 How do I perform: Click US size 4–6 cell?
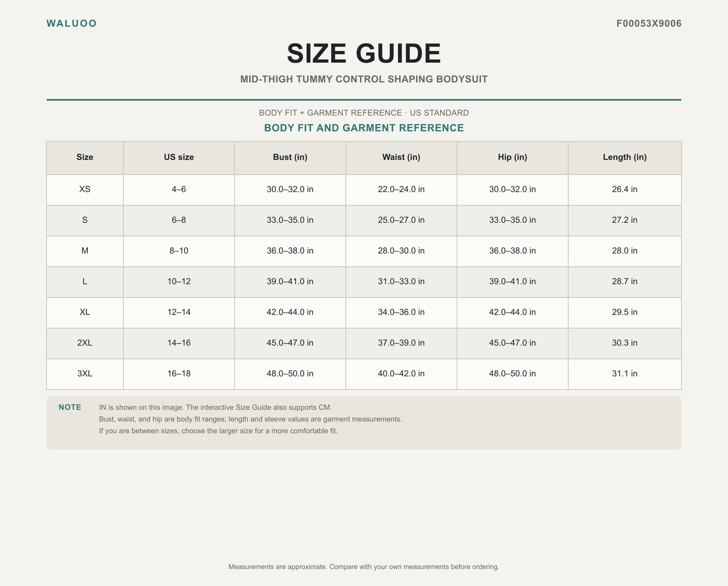[x=179, y=190]
